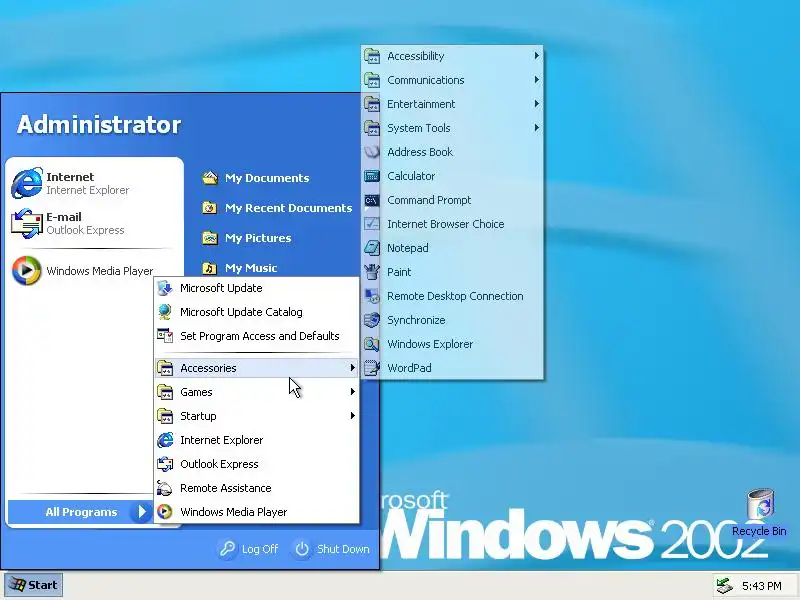This screenshot has width=800, height=600.
Task: Click the Remote Desktop Connection label
Action: (455, 296)
